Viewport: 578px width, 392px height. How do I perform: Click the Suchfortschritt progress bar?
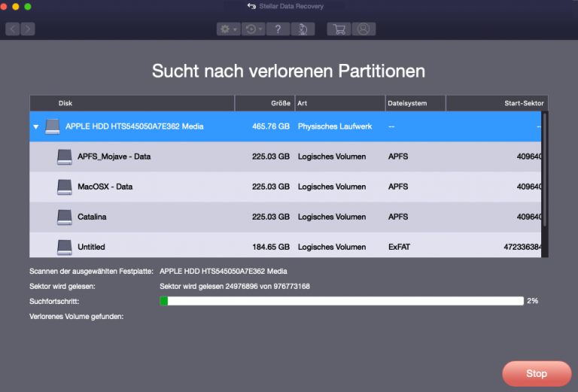click(342, 301)
